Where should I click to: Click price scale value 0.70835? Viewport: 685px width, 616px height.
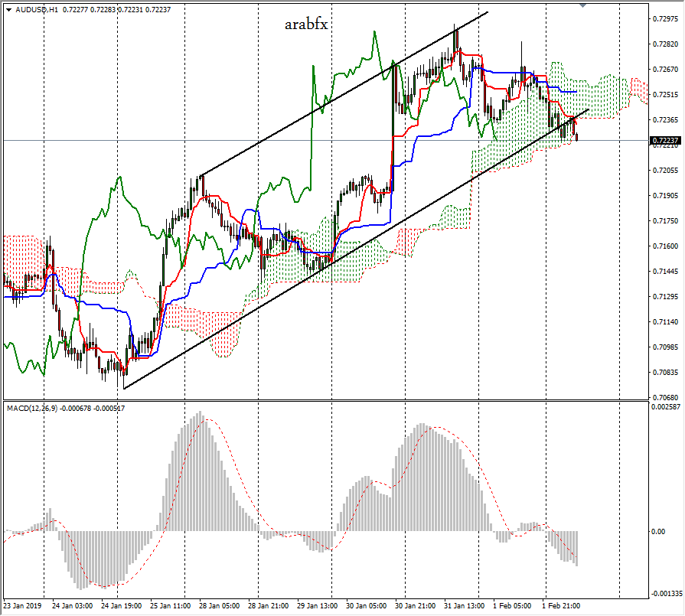click(x=665, y=373)
